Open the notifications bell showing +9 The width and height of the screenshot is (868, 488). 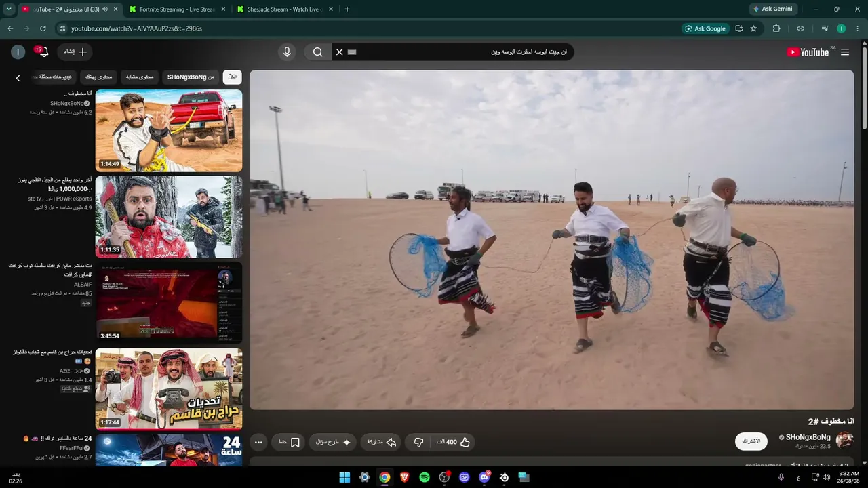coord(42,52)
